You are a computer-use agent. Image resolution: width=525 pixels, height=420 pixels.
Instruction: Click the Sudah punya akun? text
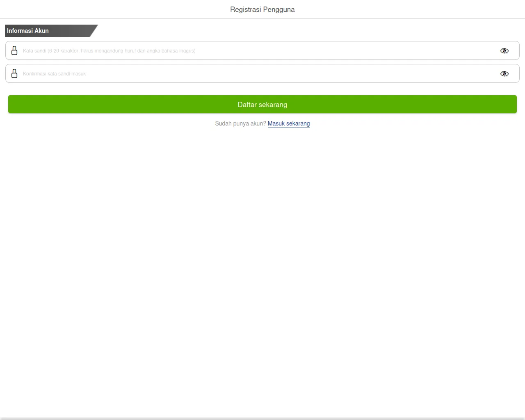(240, 123)
